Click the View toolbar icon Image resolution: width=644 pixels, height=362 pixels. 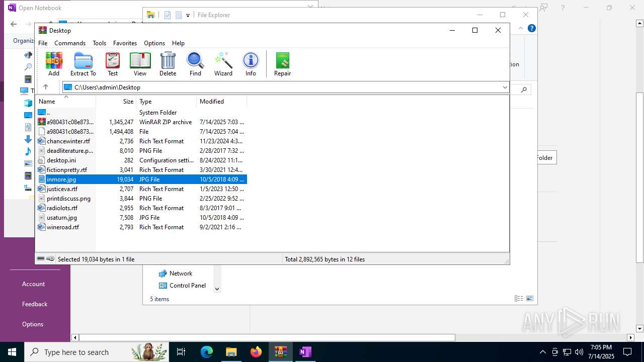coord(140,64)
